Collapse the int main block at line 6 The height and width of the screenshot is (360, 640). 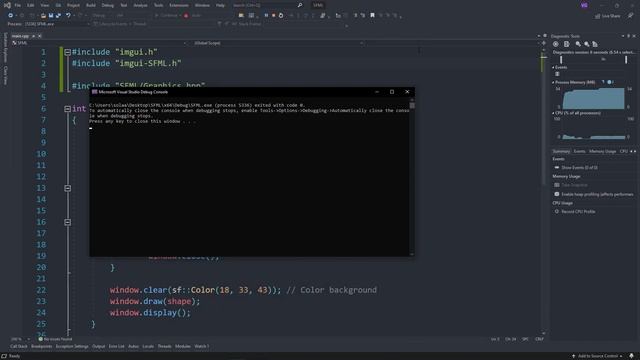click(67, 109)
